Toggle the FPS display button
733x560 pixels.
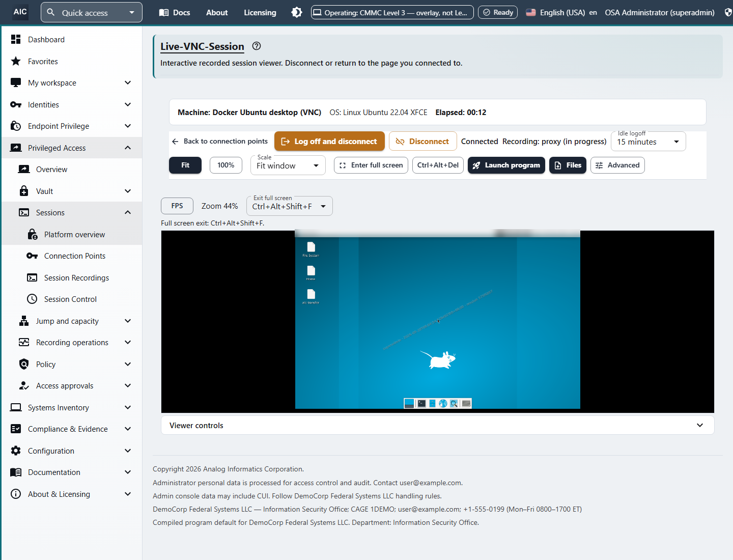(177, 206)
